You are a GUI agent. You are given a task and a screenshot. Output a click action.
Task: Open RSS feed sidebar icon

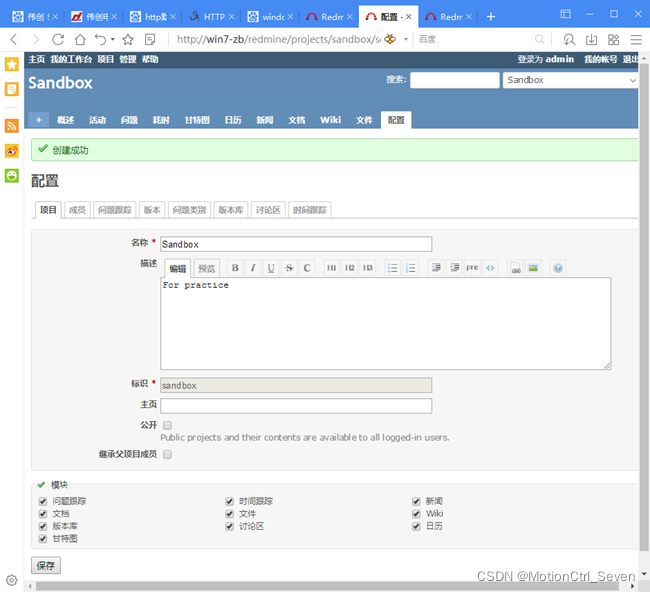(x=12, y=126)
